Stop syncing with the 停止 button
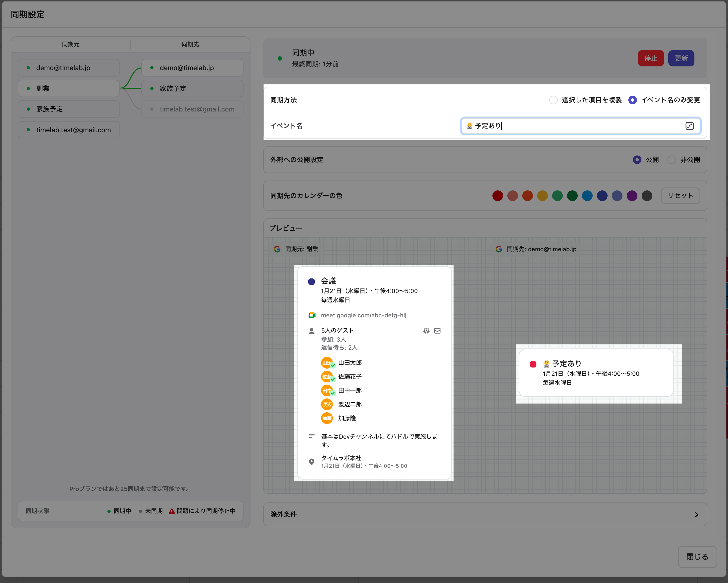The width and height of the screenshot is (728, 583). click(x=651, y=58)
